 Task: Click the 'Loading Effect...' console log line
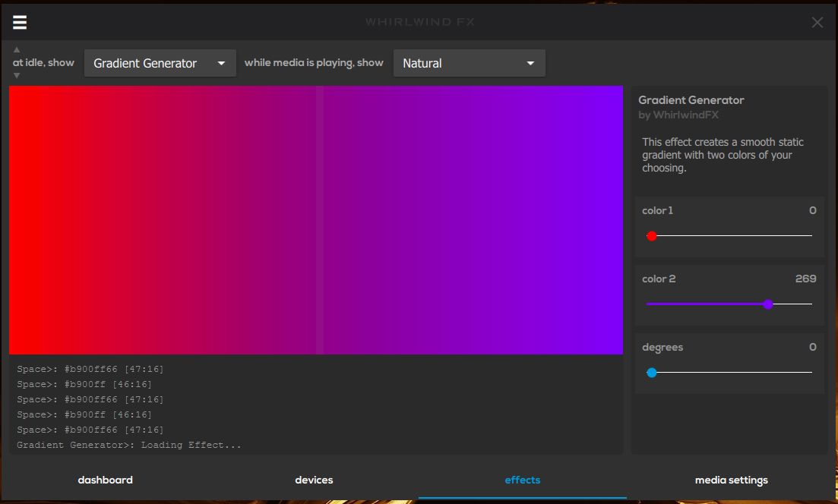(x=129, y=445)
